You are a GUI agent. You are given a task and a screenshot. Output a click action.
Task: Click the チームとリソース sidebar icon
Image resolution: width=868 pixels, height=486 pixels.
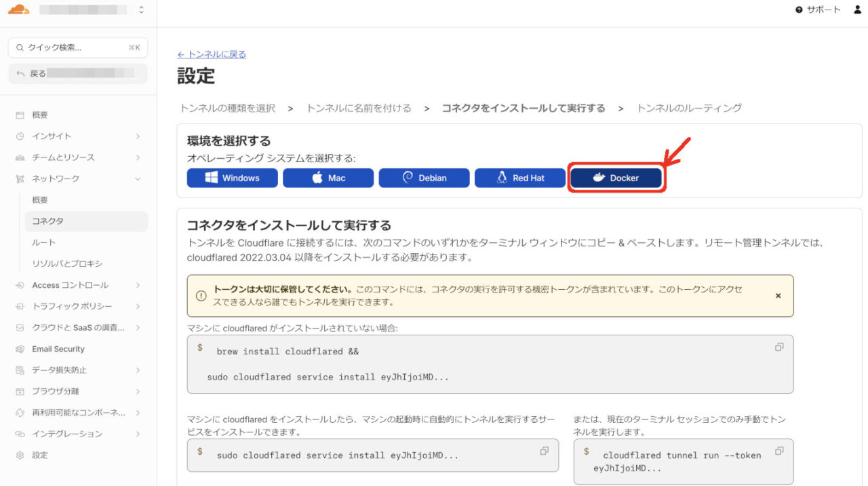point(20,157)
